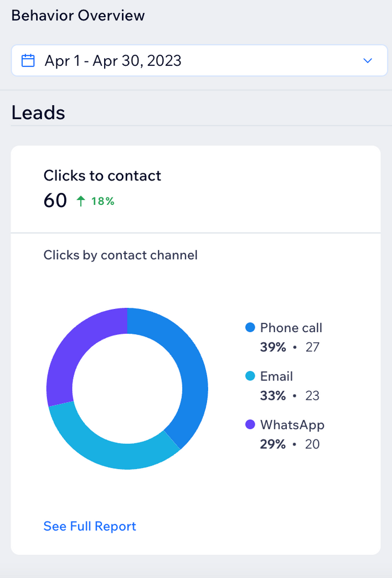This screenshot has width=392, height=578.
Task: Click the Leads section heading
Action: [38, 113]
